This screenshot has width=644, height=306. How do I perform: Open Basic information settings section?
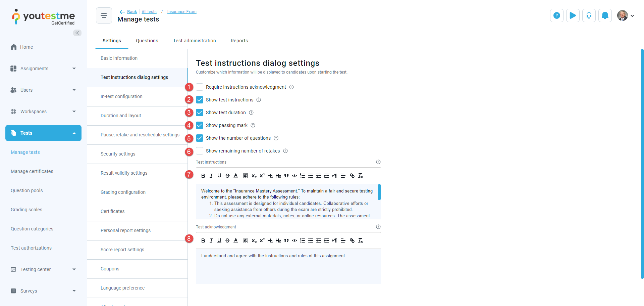(x=137, y=58)
